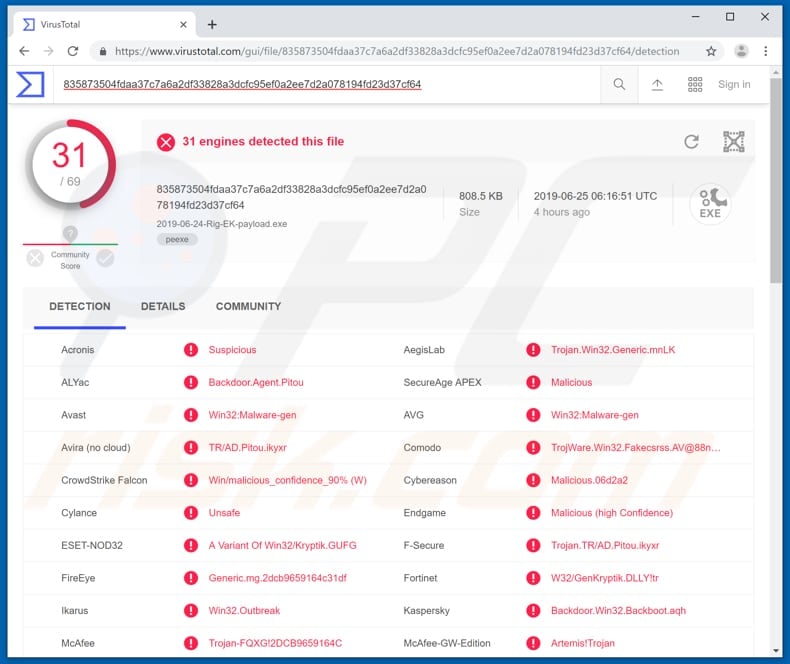Click the community score question mark
The width and height of the screenshot is (790, 664).
[70, 233]
